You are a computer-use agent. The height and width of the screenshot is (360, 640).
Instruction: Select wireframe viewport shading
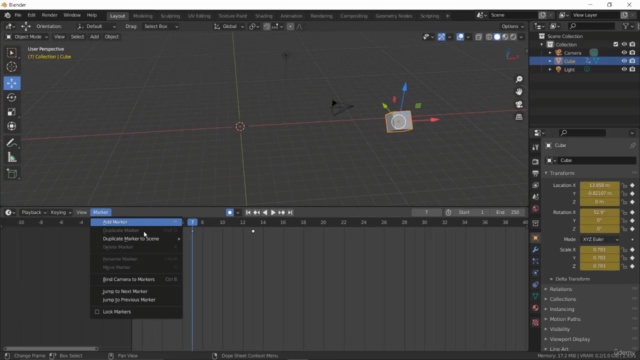pos(489,37)
